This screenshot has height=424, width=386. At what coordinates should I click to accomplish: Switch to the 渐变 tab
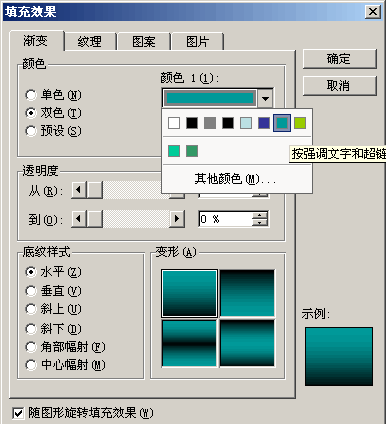(x=36, y=41)
